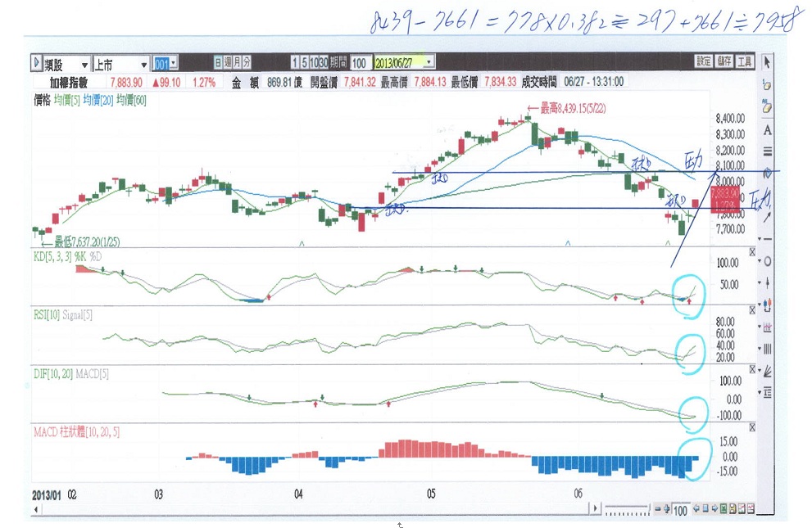
Task: Click the scrollbar left arrow at bottom left
Action: point(36,509)
